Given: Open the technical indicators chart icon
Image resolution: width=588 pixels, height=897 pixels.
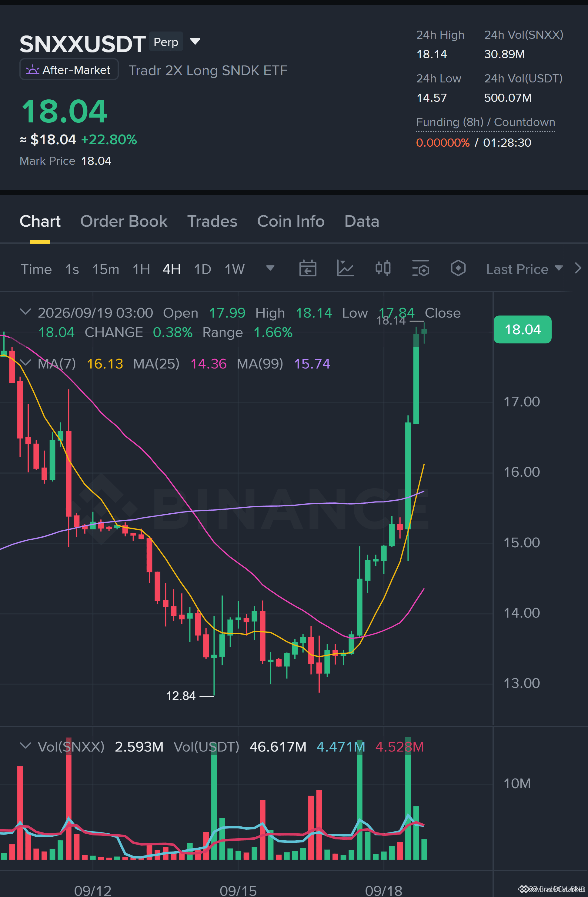Looking at the screenshot, I should 345,269.
